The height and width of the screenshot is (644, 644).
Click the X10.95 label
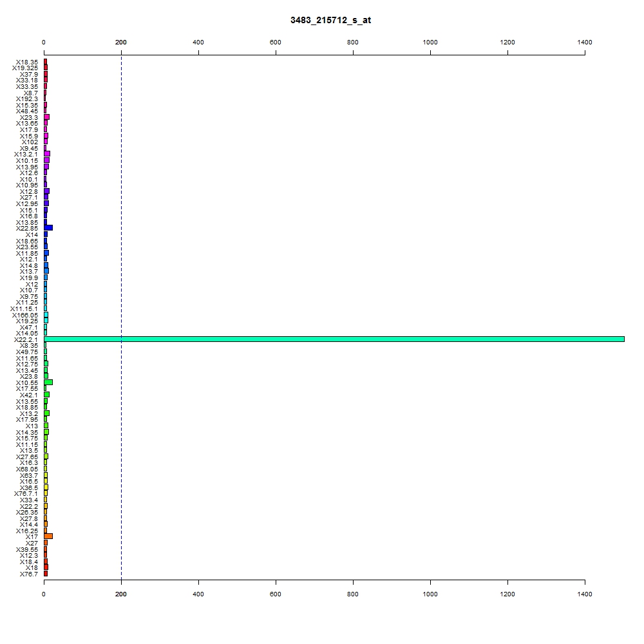26,185
